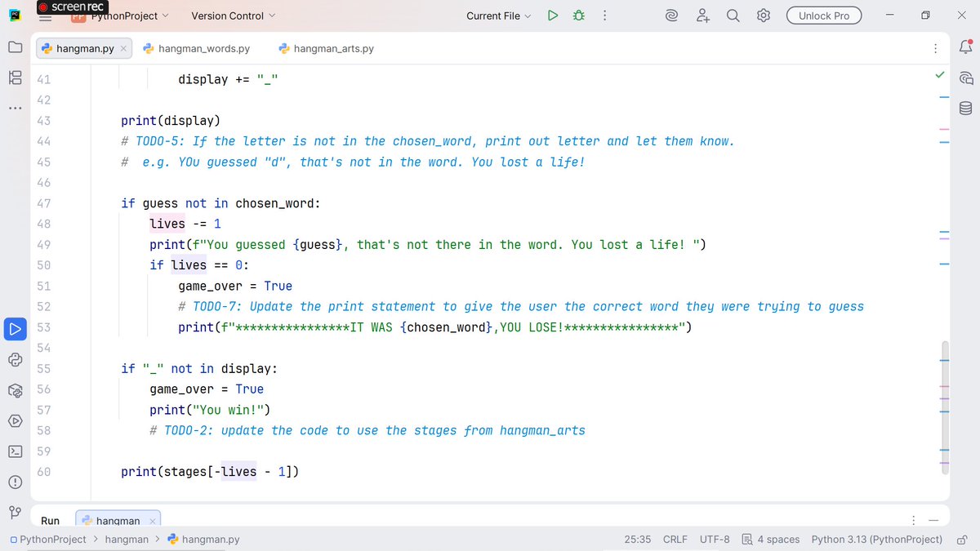Place the cursor on the print(display) line
This screenshot has width=980, height=551.
(x=171, y=121)
